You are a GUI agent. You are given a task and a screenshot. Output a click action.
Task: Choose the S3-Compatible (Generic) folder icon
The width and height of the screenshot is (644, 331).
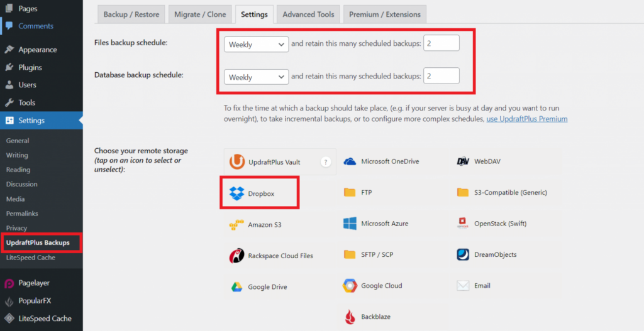pos(463,192)
